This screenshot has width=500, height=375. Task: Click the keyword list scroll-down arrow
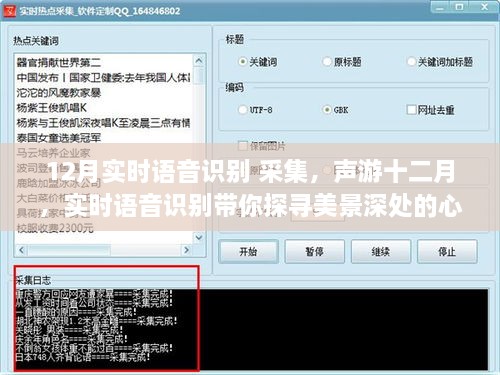199,237
